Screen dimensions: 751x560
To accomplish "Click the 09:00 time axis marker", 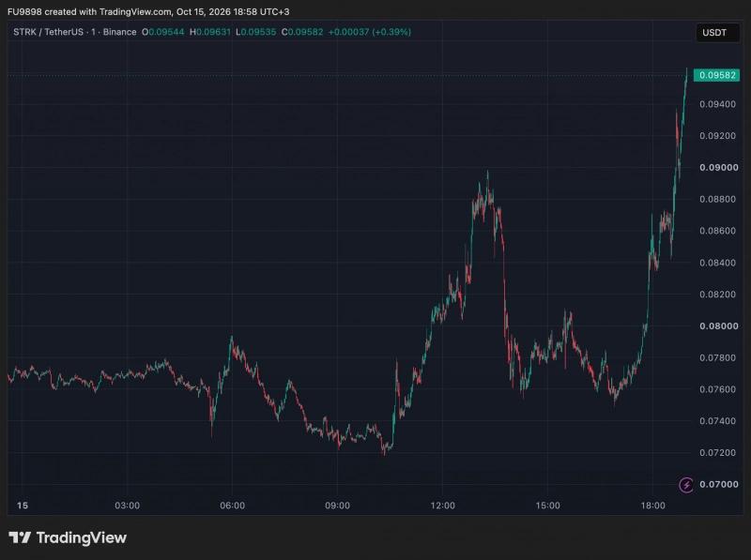I will (337, 506).
